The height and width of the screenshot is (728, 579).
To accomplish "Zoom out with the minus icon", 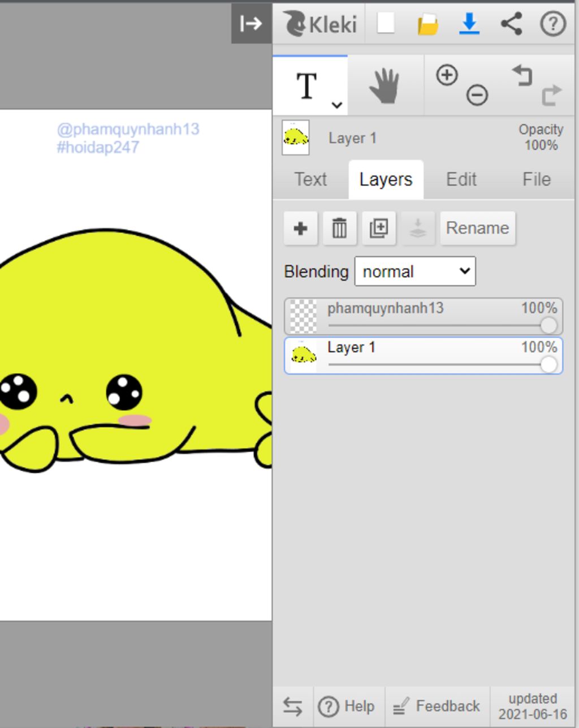I will [477, 94].
